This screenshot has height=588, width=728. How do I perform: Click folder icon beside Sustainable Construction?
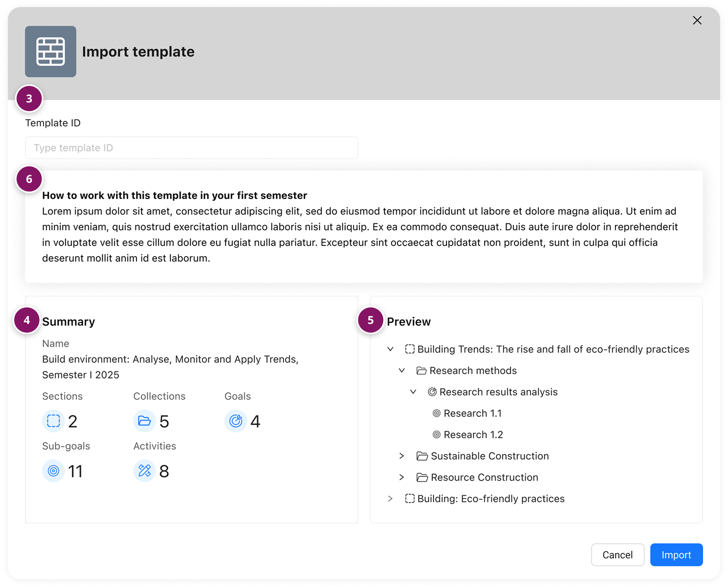point(422,456)
